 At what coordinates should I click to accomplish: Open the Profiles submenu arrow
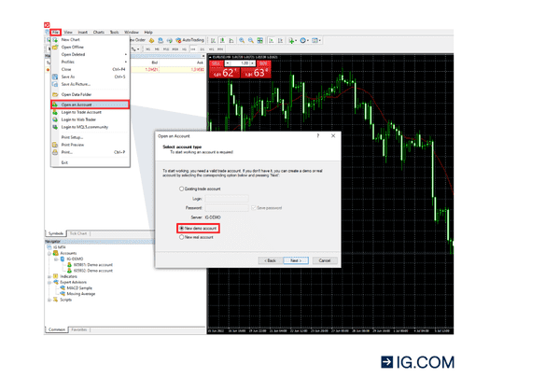(x=126, y=62)
